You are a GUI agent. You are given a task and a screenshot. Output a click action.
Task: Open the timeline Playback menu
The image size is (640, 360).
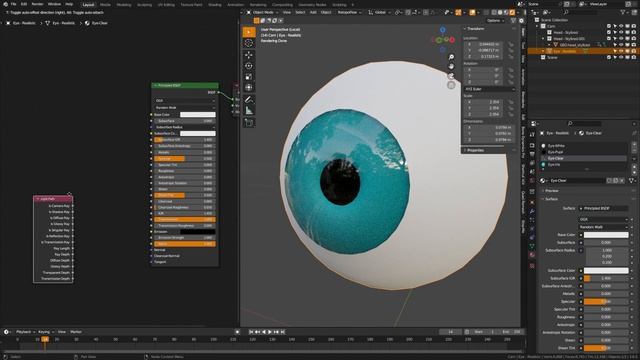point(25,332)
